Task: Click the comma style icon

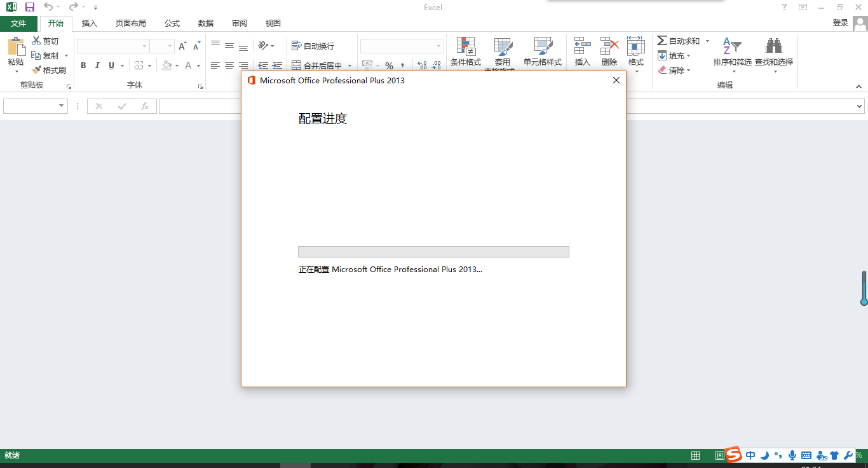Action: (x=403, y=65)
